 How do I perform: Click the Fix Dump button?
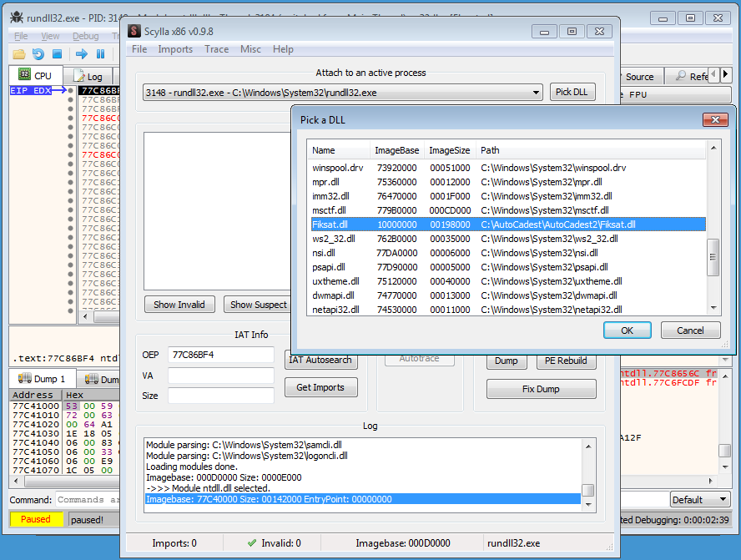[x=541, y=390]
